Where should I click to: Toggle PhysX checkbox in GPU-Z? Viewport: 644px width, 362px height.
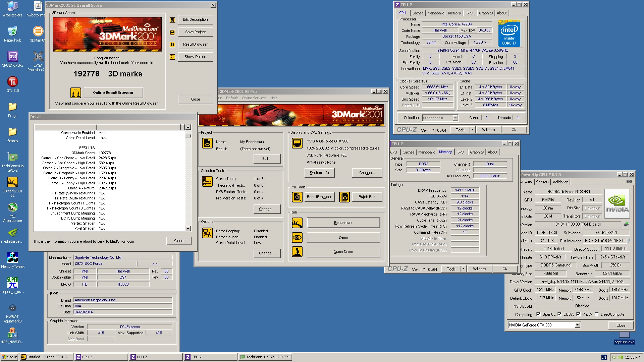[x=578, y=314]
